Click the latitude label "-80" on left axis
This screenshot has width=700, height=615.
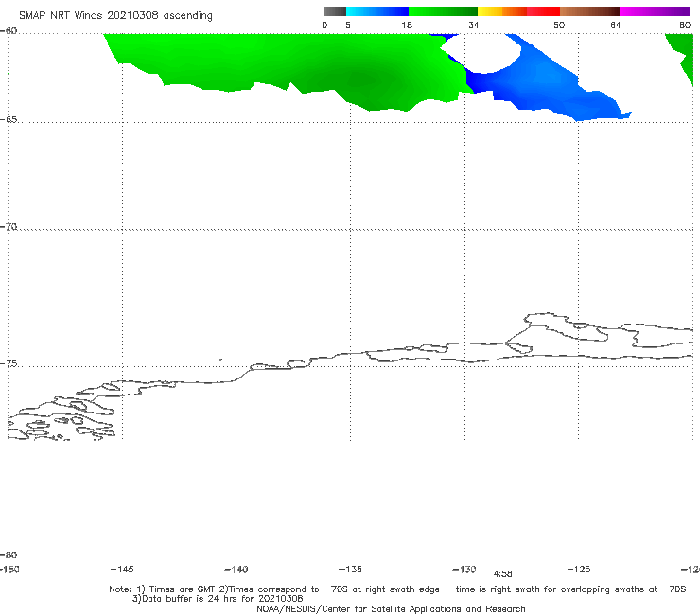(9, 554)
